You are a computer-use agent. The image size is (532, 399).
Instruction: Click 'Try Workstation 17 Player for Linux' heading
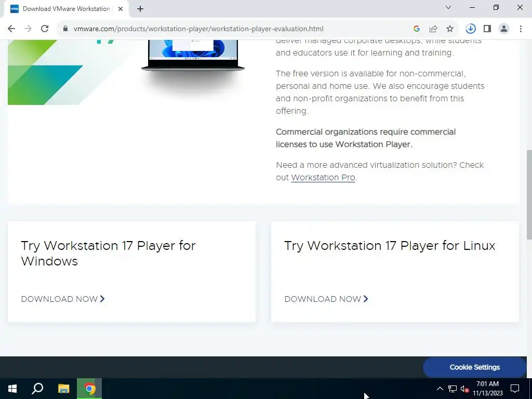click(390, 245)
